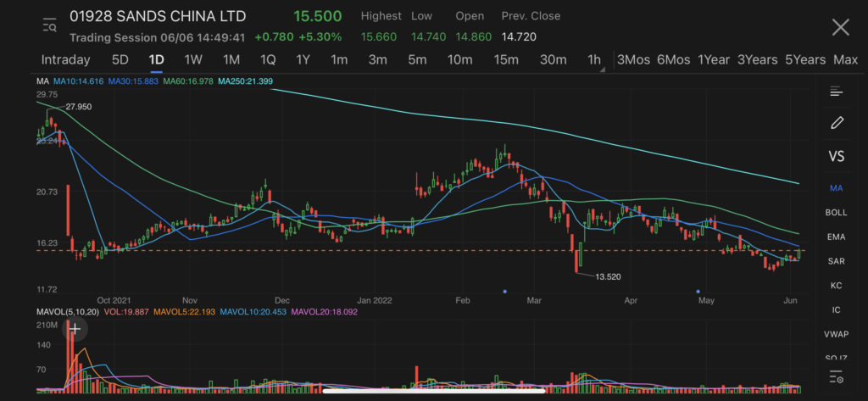Set range to 6Mos
Viewport: 868px width, 401px height.
click(673, 60)
